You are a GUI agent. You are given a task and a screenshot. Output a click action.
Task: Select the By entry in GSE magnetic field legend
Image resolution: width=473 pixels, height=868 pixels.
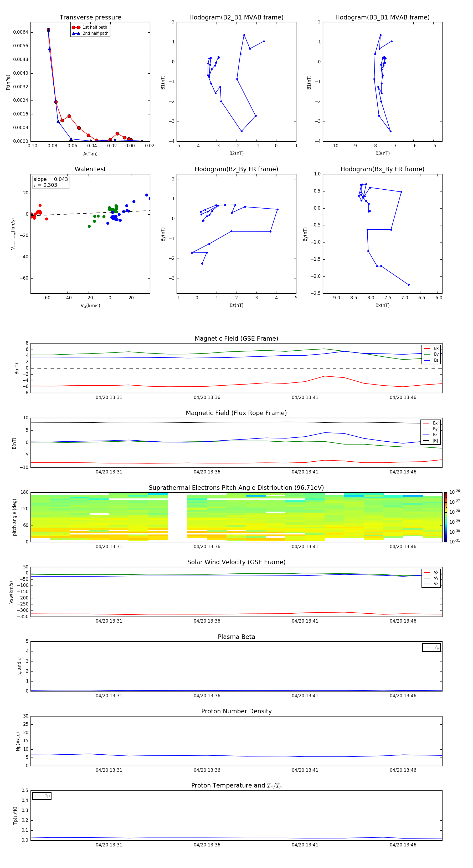(431, 354)
